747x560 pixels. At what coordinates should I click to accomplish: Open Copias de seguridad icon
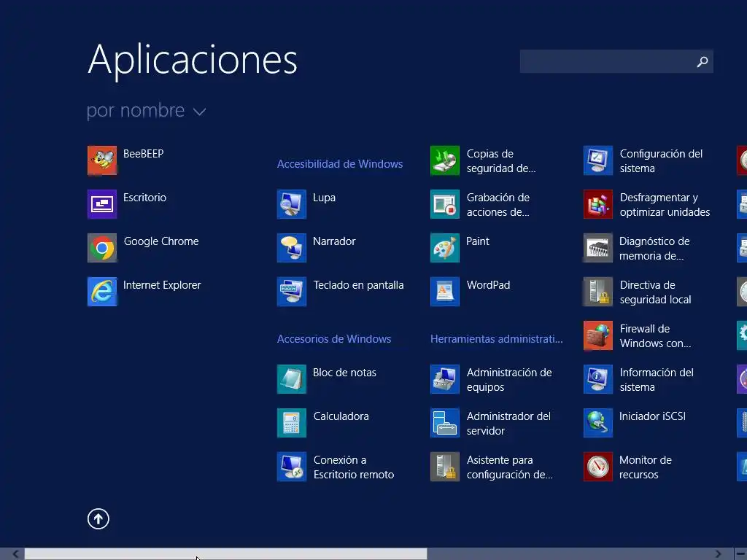[445, 160]
